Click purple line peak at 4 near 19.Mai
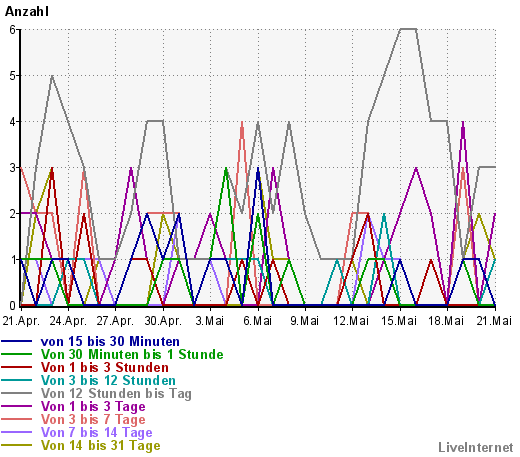Screen dimensions: 520x457 (x=463, y=122)
